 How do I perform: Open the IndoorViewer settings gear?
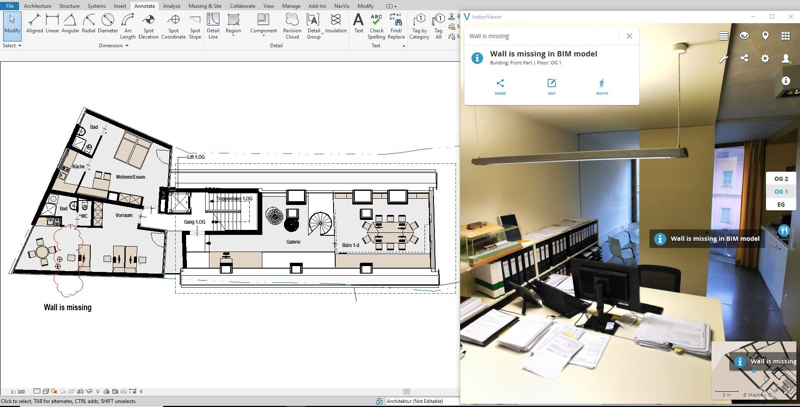click(765, 58)
